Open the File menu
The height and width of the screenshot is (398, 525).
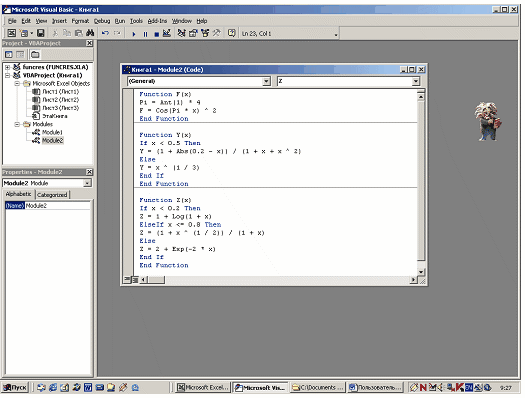pyautogui.click(x=12, y=21)
